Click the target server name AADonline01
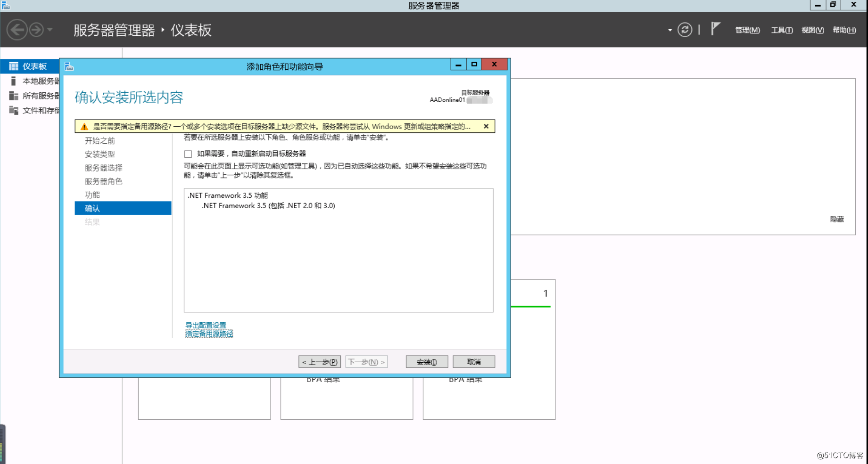Image resolution: width=868 pixels, height=464 pixels. (x=447, y=100)
